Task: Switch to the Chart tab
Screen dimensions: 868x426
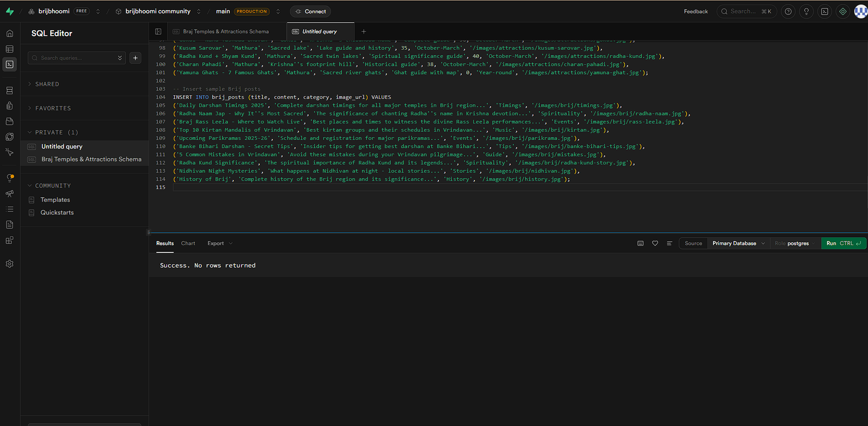Action: [x=188, y=243]
